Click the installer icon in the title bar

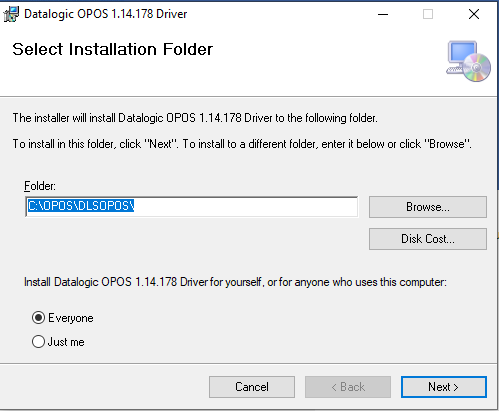pyautogui.click(x=11, y=14)
